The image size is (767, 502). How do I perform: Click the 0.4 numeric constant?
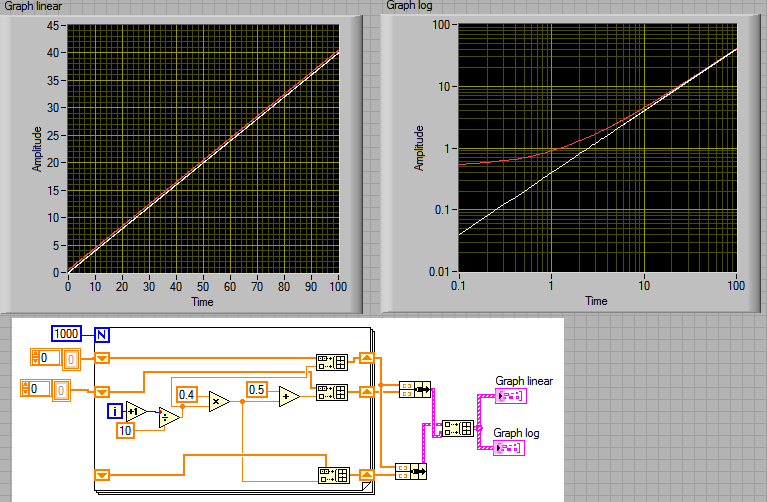[x=186, y=395]
